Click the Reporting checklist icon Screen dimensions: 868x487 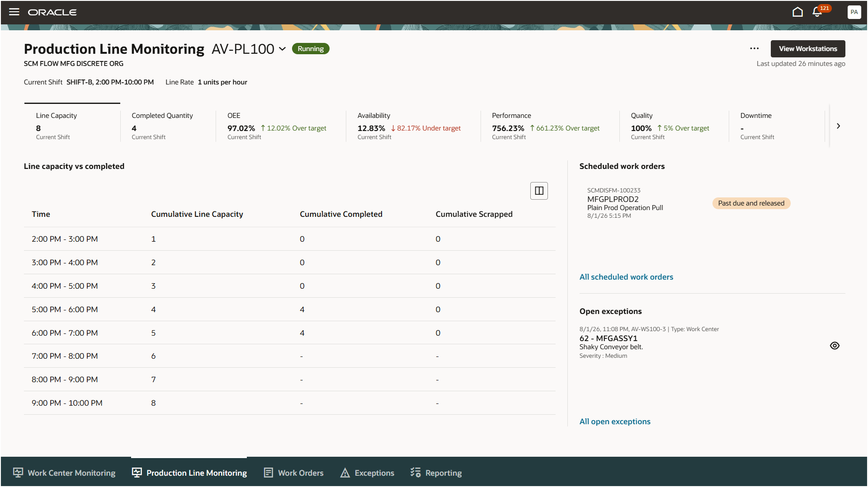pos(415,473)
